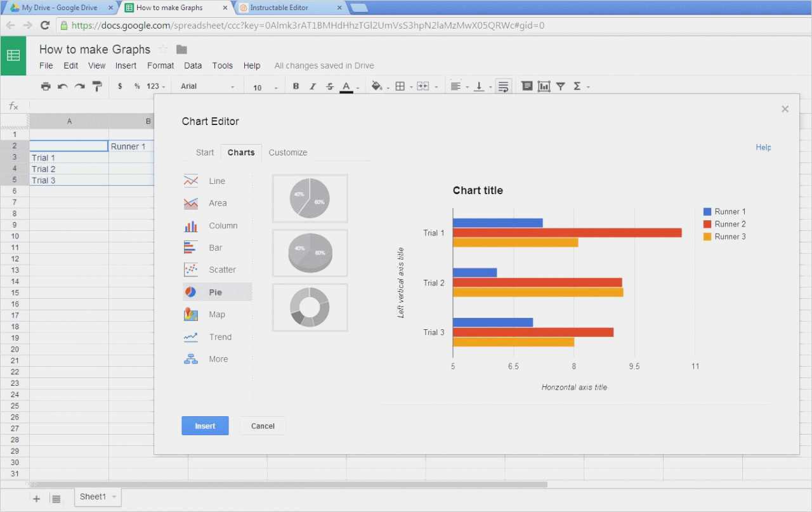Open the Format menu

160,65
